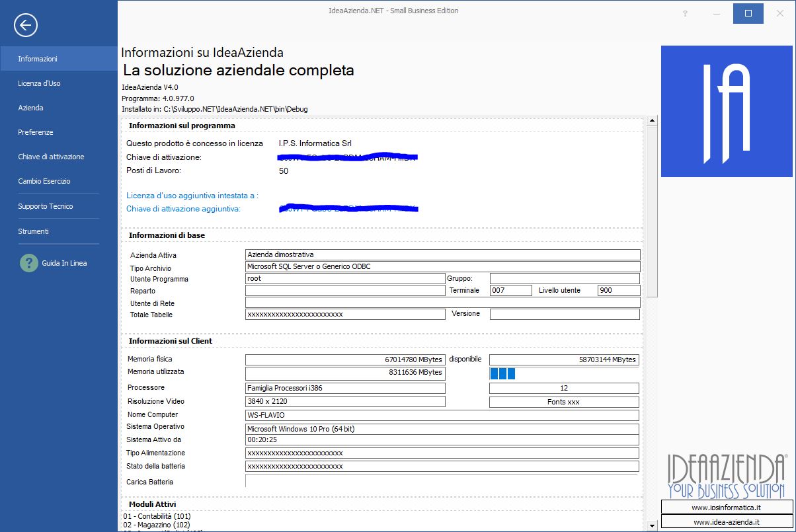The image size is (796, 532).
Task: Click the 'Informazioni di base' heading
Action: [167, 235]
